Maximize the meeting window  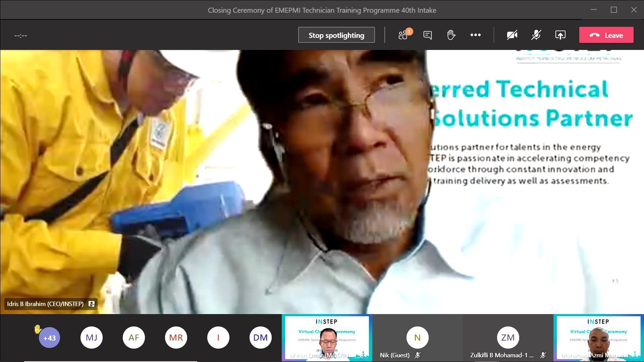click(x=613, y=10)
